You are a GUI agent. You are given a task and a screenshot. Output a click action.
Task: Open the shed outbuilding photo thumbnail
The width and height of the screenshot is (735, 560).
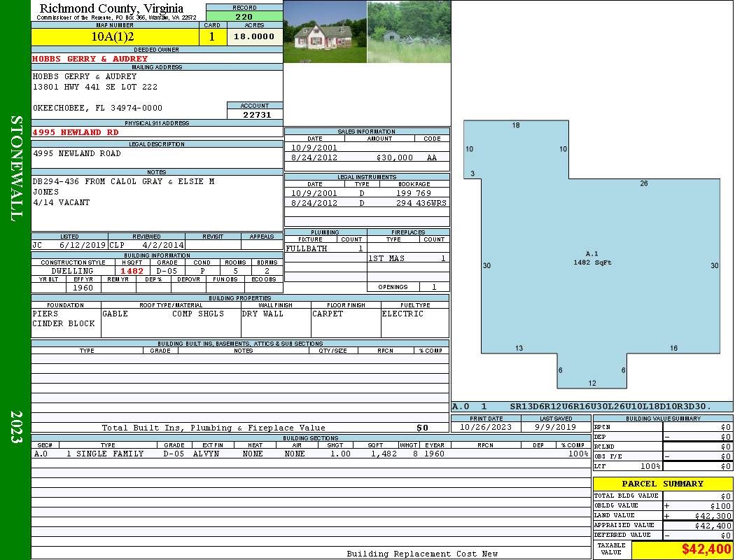pyautogui.click(x=409, y=31)
